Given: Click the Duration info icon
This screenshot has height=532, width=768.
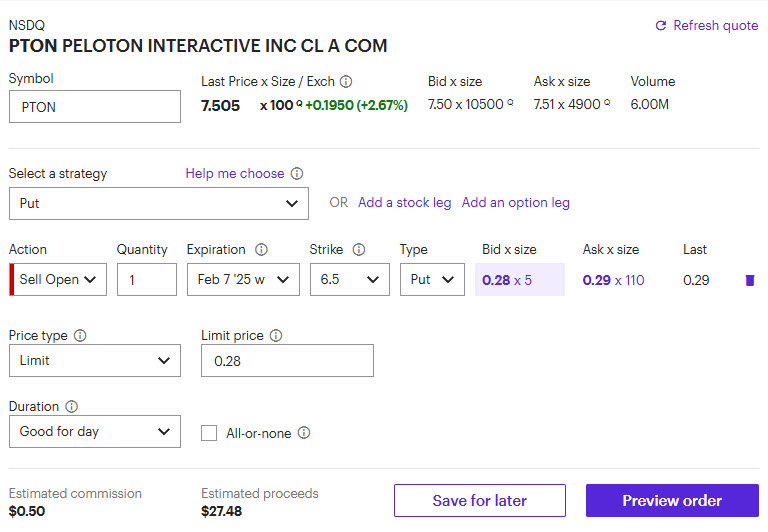Looking at the screenshot, I should click(x=72, y=407).
